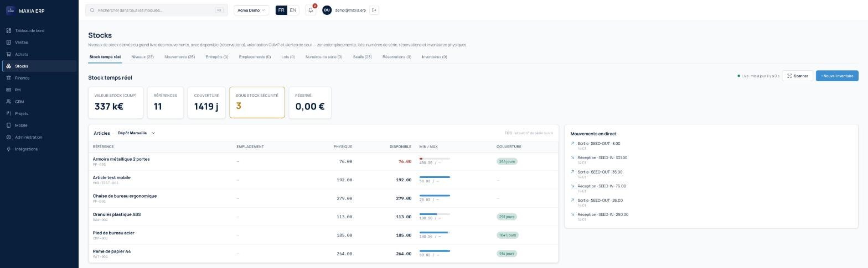Focus the global search input field
868x268 pixels.
click(x=157, y=10)
